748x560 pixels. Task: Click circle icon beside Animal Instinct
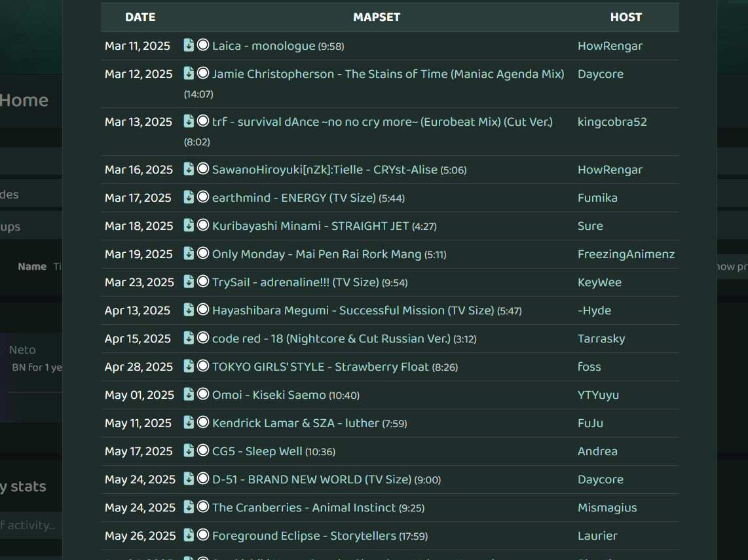tap(203, 506)
